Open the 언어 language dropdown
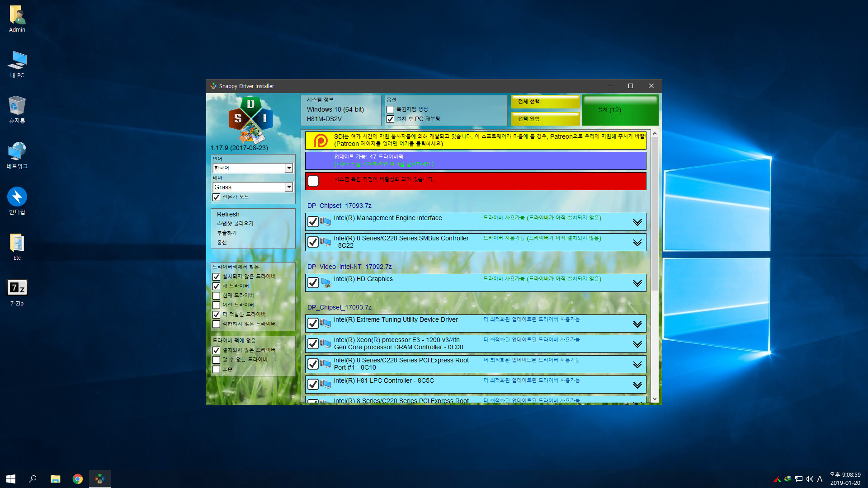Screen dimensions: 868x488 tap(253, 168)
